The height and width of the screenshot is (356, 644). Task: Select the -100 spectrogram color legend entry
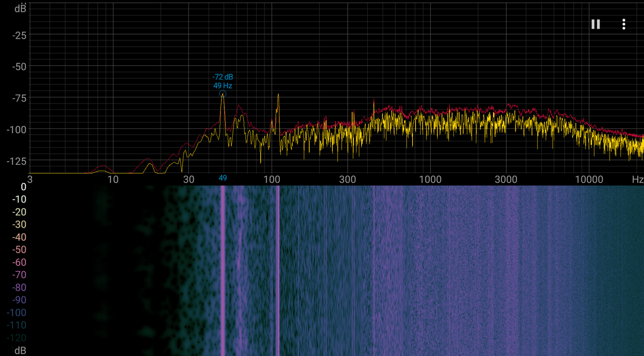tap(17, 313)
